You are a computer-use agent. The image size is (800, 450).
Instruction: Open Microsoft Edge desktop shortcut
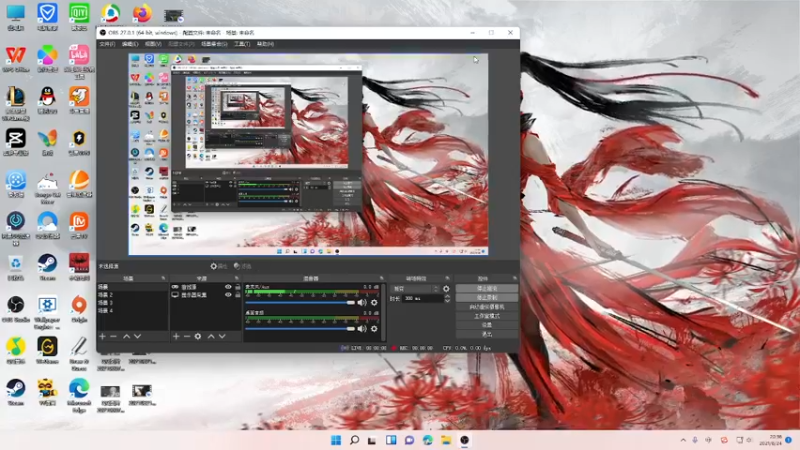pyautogui.click(x=79, y=395)
